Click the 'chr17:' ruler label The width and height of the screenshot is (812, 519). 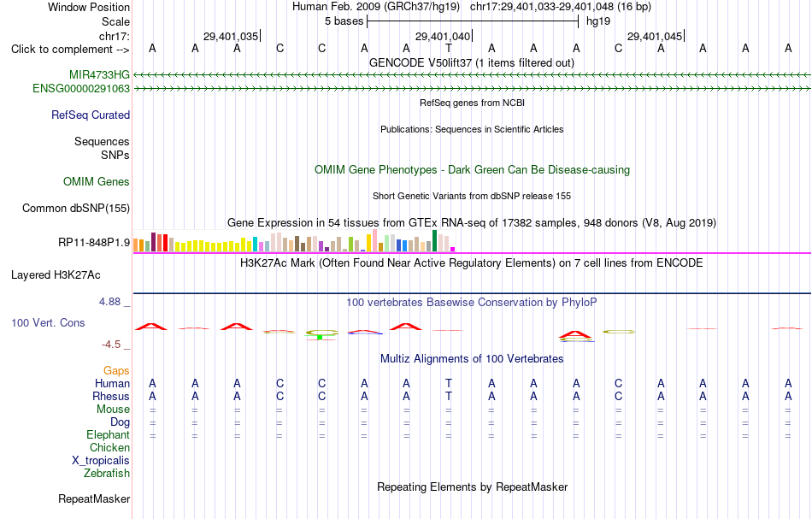tap(115, 36)
